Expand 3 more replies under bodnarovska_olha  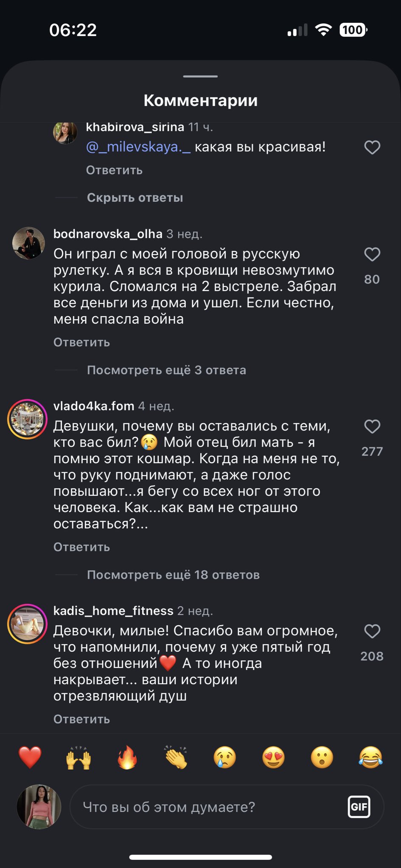(166, 370)
